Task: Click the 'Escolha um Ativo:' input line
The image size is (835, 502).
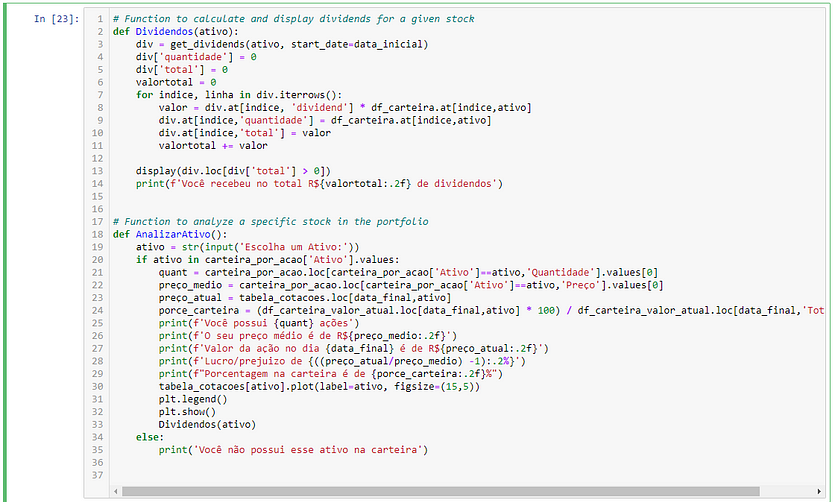Action: (248, 247)
